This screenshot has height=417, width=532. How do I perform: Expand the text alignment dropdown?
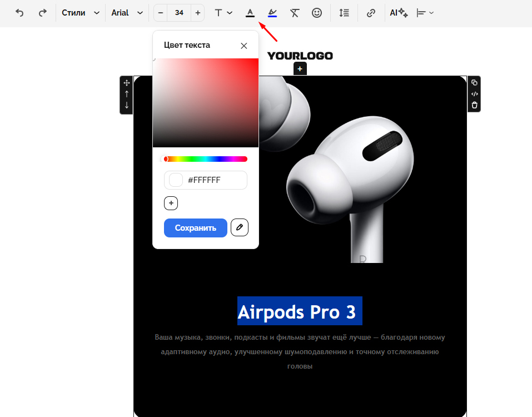pyautogui.click(x=425, y=13)
